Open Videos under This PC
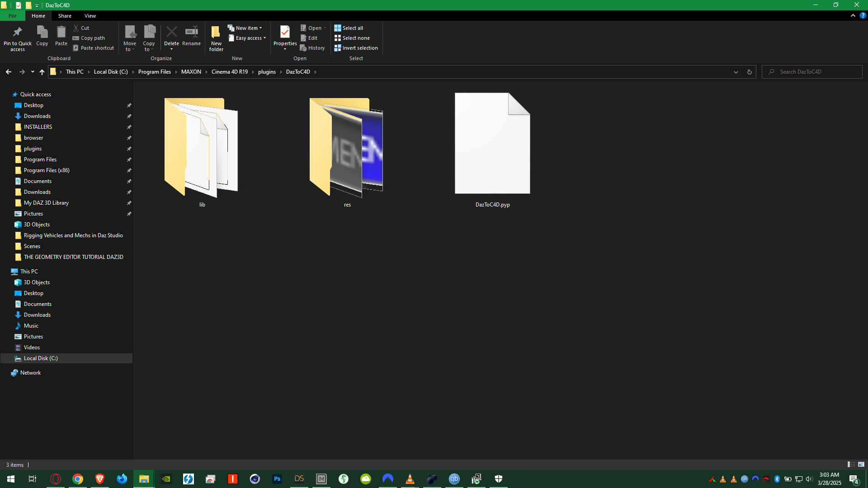 (32, 347)
